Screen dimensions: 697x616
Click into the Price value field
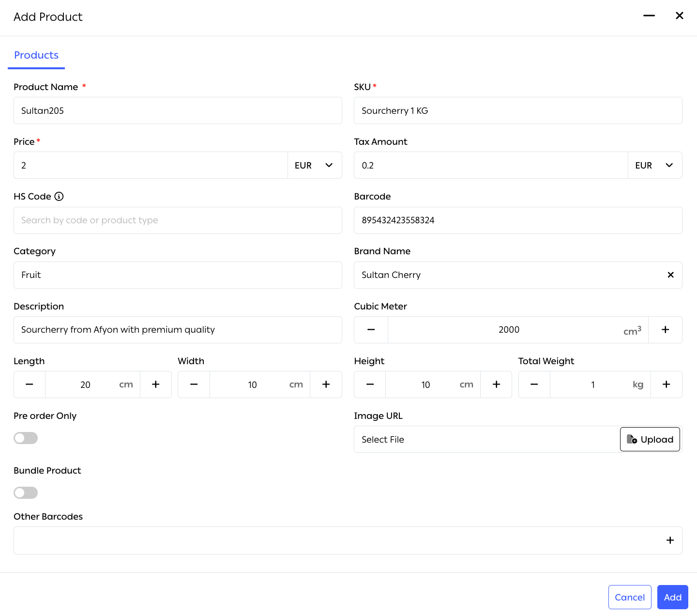[151, 165]
